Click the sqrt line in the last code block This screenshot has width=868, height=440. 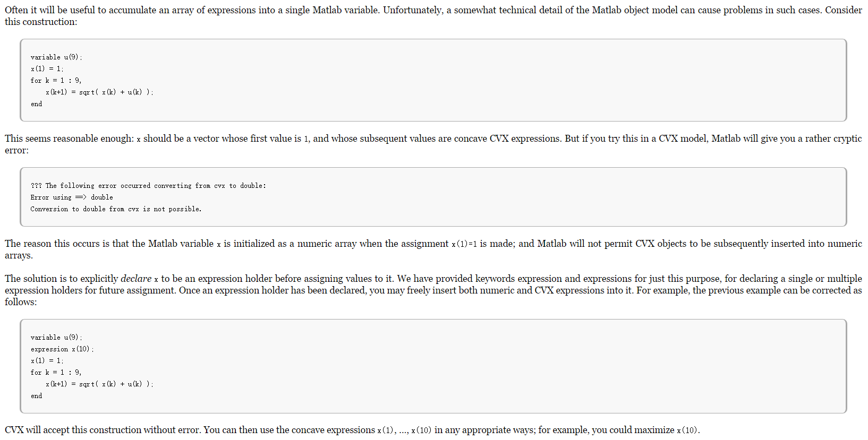click(99, 384)
